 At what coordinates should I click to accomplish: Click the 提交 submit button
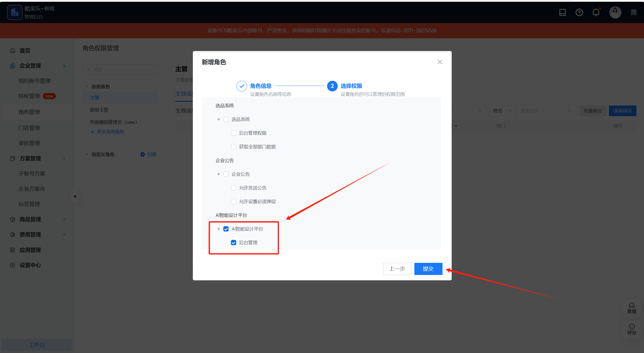(x=428, y=269)
